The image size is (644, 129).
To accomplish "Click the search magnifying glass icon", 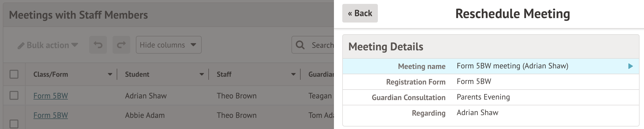I will pyautogui.click(x=300, y=45).
